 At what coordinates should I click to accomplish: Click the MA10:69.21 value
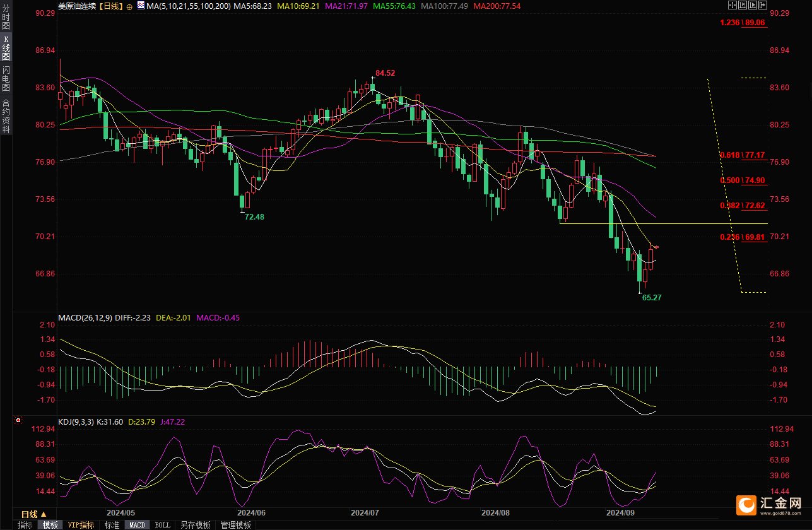[298, 6]
